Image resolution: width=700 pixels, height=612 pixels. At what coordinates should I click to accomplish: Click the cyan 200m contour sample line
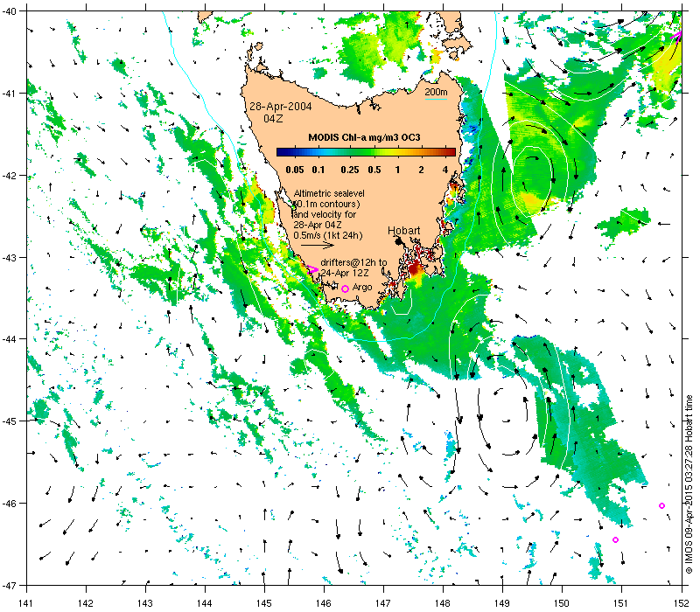coord(436,99)
